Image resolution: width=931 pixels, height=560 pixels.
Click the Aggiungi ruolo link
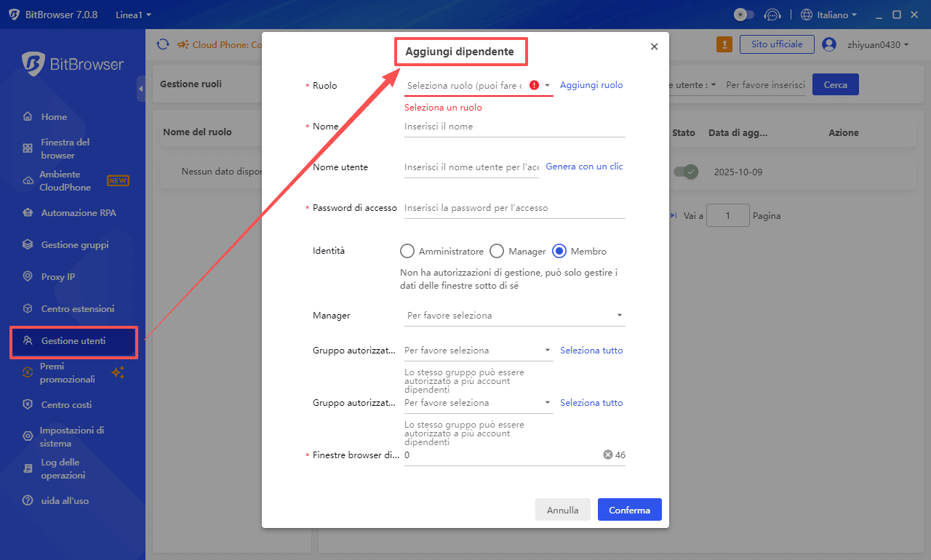[x=591, y=85]
